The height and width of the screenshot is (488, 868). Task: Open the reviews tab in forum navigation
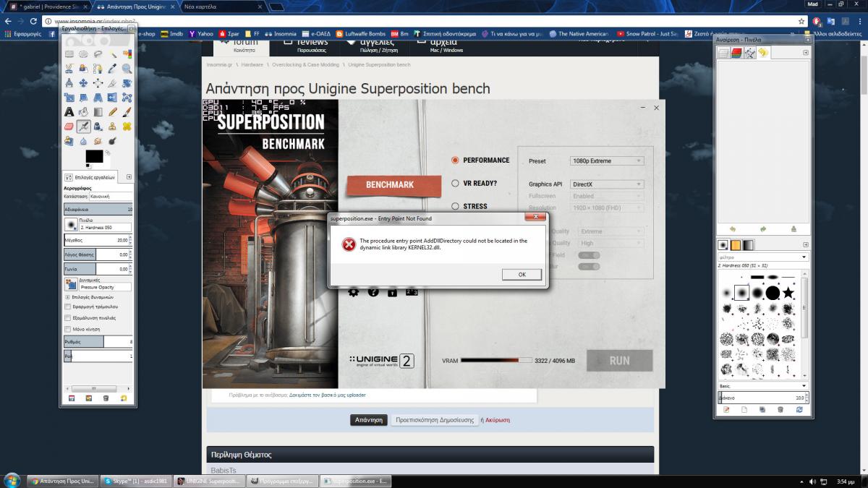coord(307,45)
